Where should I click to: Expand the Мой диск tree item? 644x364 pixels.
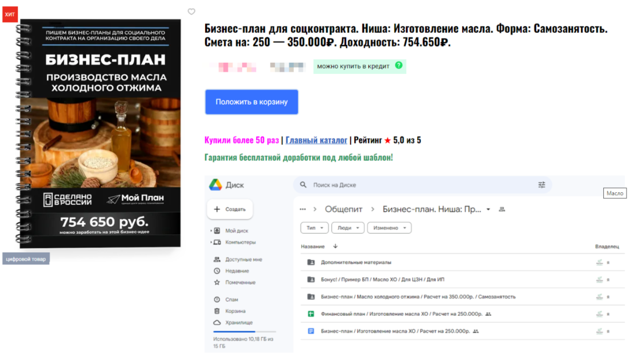coord(211,231)
